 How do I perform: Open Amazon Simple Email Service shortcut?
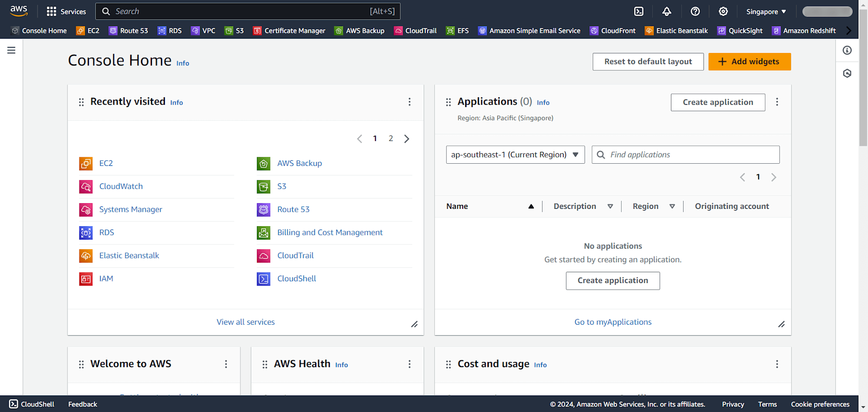tap(529, 31)
